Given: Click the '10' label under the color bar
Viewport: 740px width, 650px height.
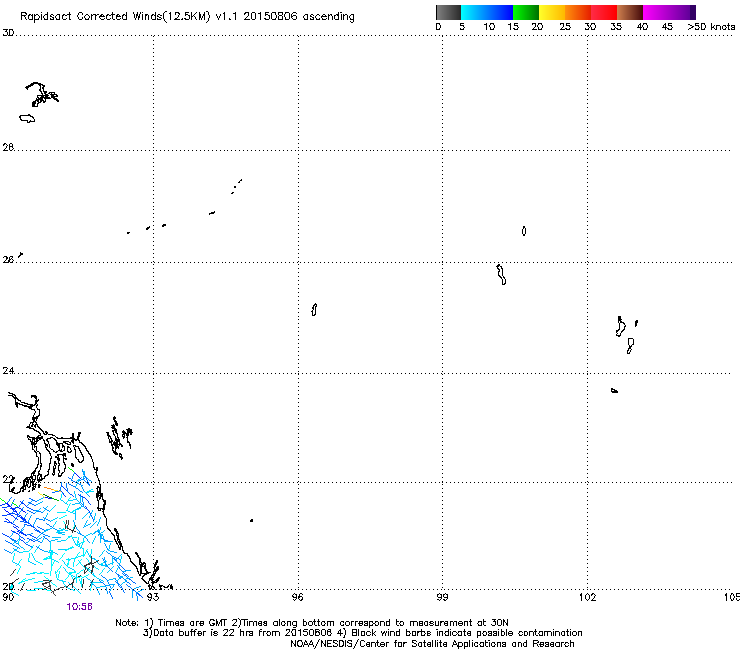Looking at the screenshot, I should coord(489,27).
